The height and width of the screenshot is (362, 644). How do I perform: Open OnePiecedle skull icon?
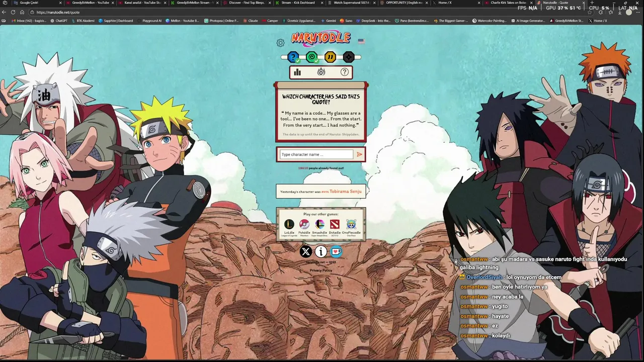[x=351, y=224]
